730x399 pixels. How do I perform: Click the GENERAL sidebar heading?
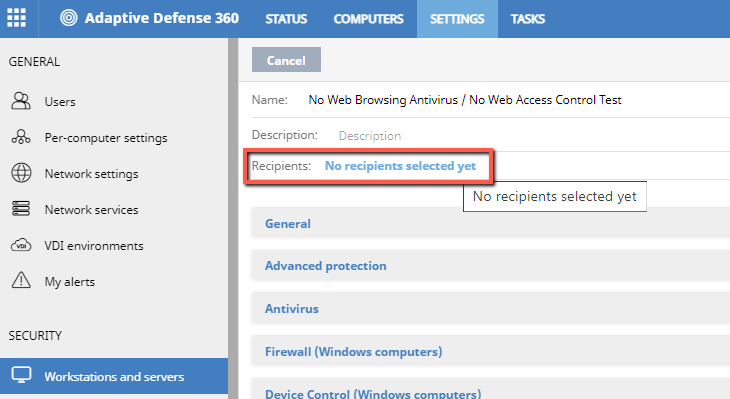click(34, 61)
